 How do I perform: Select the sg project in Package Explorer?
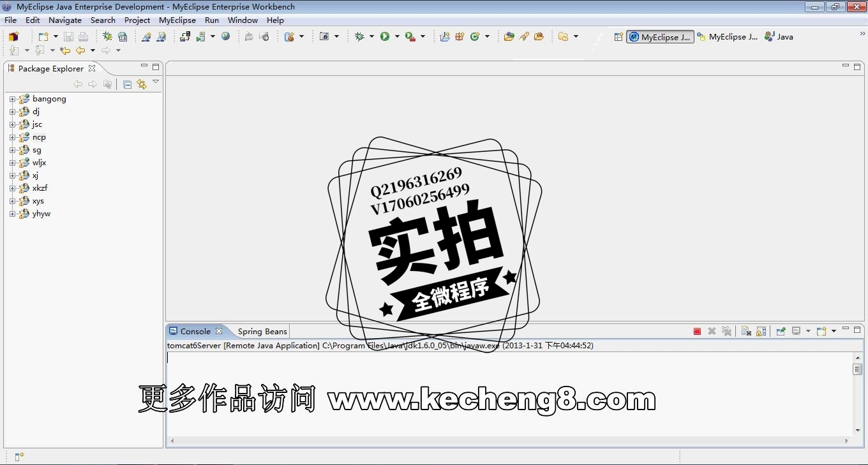coord(36,150)
